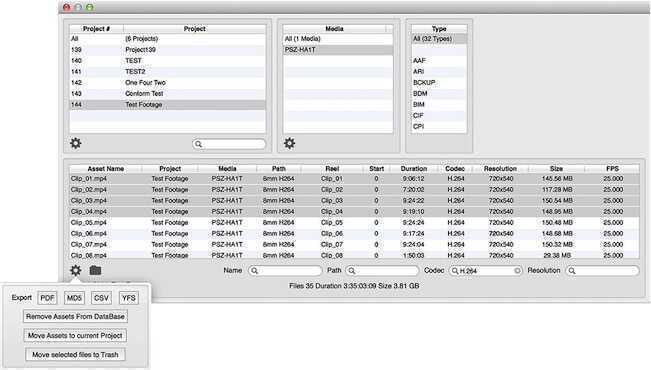Select project Conform Test
Image resolution: width=651 pixels, height=370 pixels.
(x=168, y=94)
